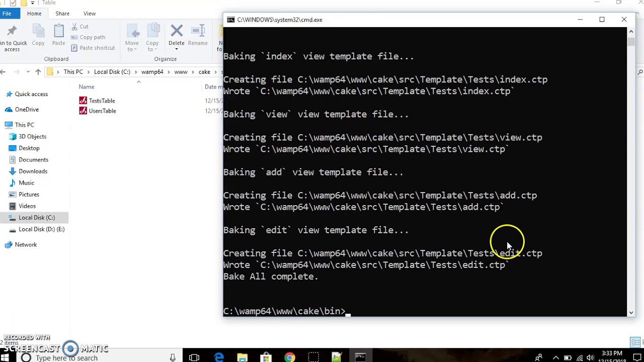Viewport: 644px width, 362px height.
Task: Open the Windows Start menu
Action: [x=5, y=357]
